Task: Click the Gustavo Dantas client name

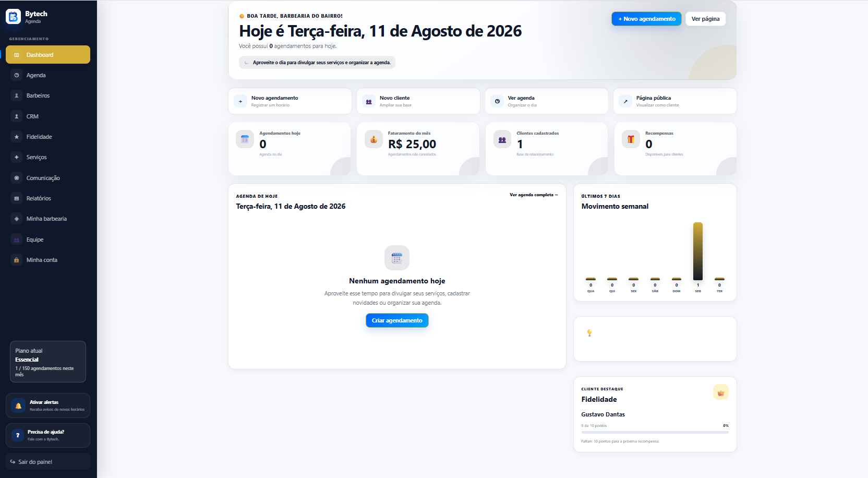Action: tap(603, 414)
